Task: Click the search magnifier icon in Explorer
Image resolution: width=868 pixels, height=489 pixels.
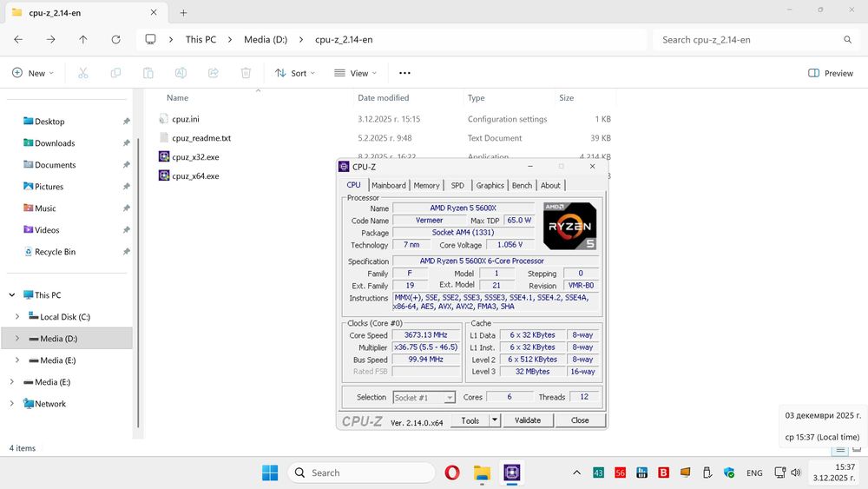Action: 847,40
